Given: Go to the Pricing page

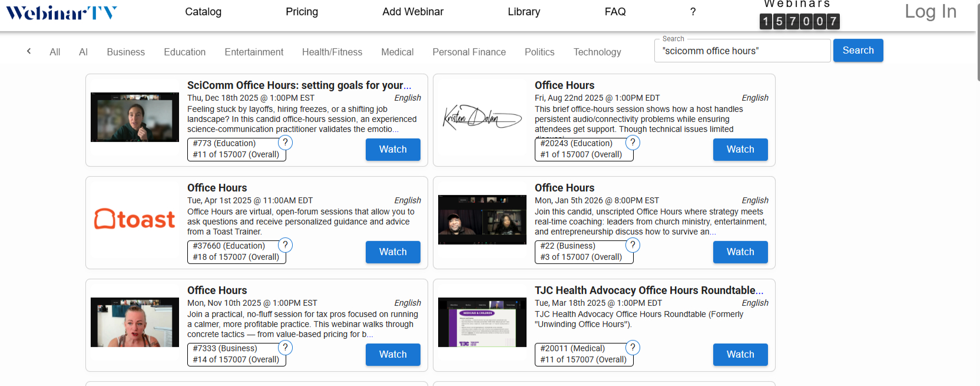Looking at the screenshot, I should (x=302, y=12).
